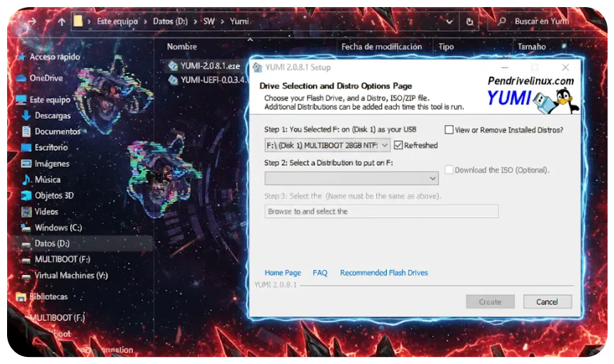
Task: Uncheck the Refreshed checkbox
Action: click(398, 145)
